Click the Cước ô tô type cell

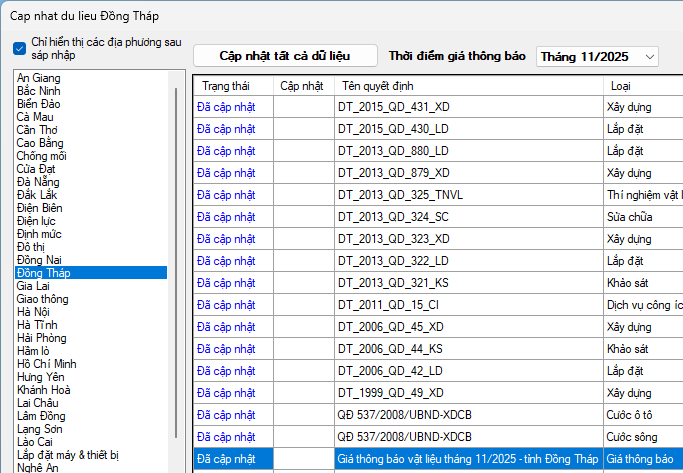[636, 415]
